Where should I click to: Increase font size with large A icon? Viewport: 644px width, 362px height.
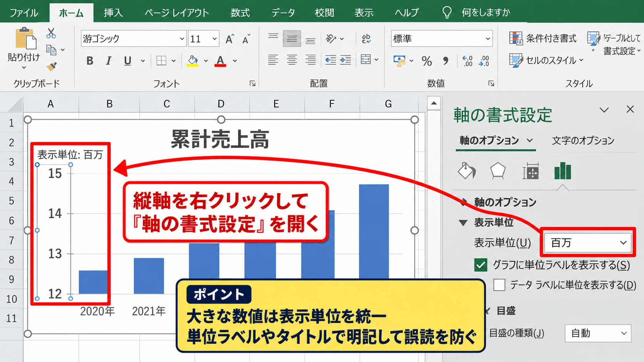coord(230,39)
